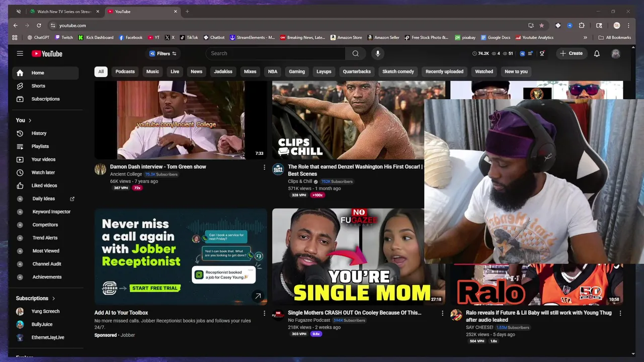Reload the page in Chrome
This screenshot has width=644, height=362.
pyautogui.click(x=39, y=25)
